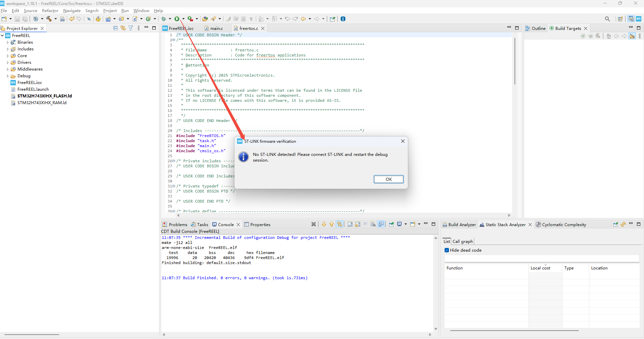Toggle Link with Editor in Project Explorer
This screenshot has width=644, height=339.
tap(123, 28)
